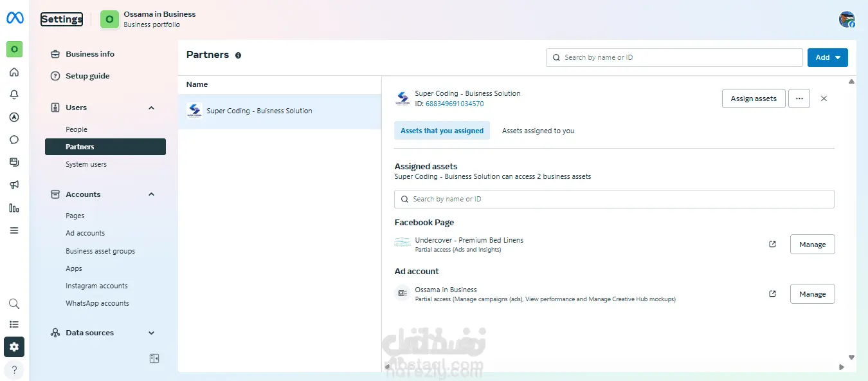Open the Ads megaphone icon
Viewport: 868px width, 381px height.
14,185
